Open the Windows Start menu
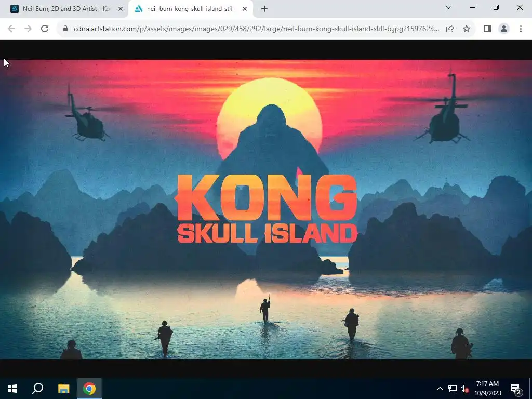 click(x=12, y=389)
